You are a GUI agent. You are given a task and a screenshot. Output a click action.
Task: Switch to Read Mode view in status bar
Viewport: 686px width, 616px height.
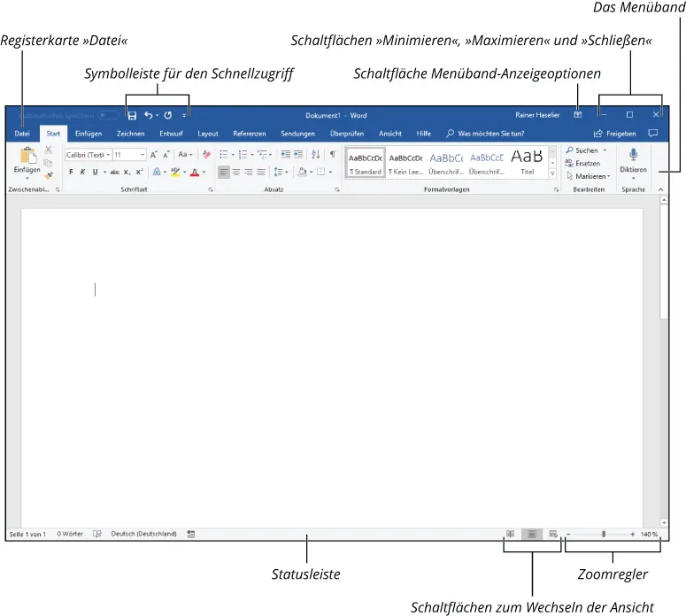point(511,535)
